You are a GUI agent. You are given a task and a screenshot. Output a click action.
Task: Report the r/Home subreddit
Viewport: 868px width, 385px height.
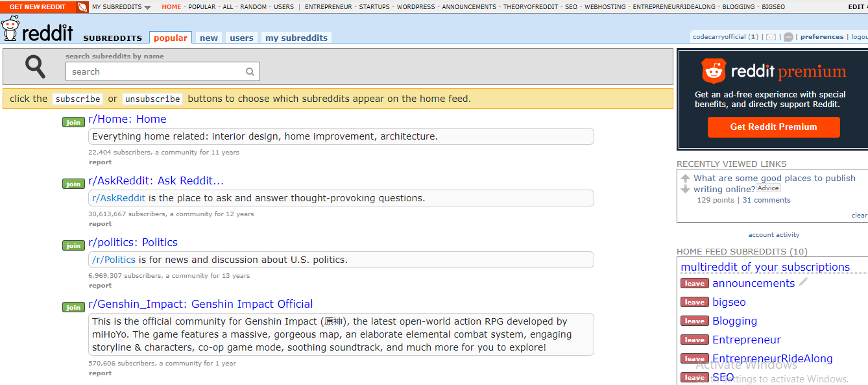101,162
